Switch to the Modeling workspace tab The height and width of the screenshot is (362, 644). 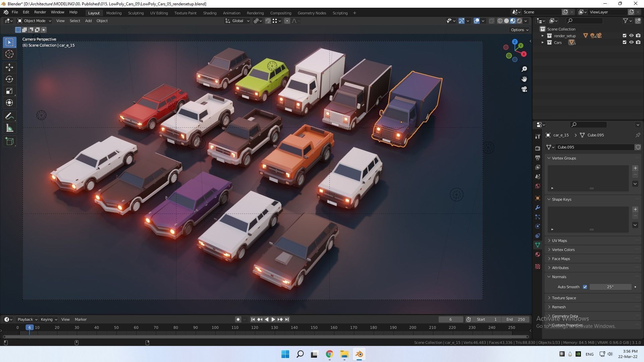tap(114, 13)
